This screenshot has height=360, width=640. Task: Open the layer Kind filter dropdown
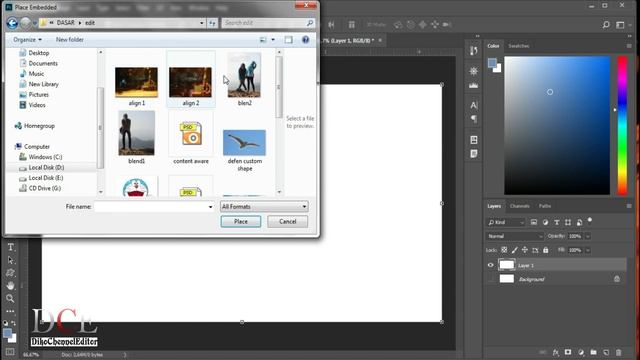pos(506,222)
